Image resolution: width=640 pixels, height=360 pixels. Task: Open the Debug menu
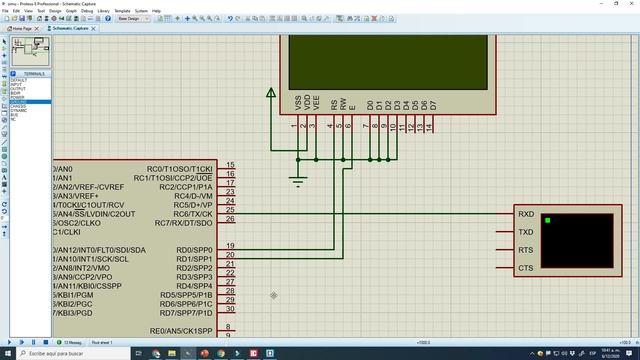click(87, 11)
